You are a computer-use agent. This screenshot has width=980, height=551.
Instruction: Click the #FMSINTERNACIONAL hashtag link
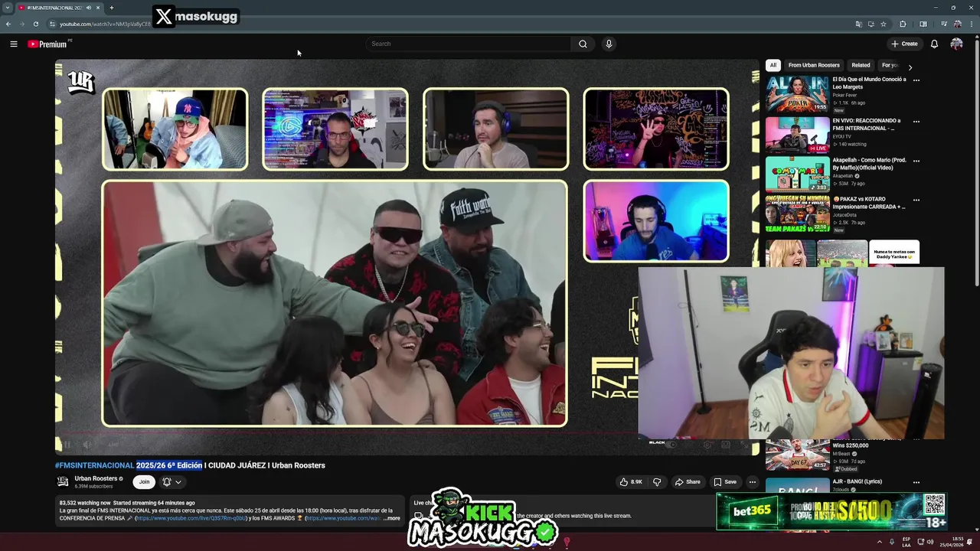[94, 465]
